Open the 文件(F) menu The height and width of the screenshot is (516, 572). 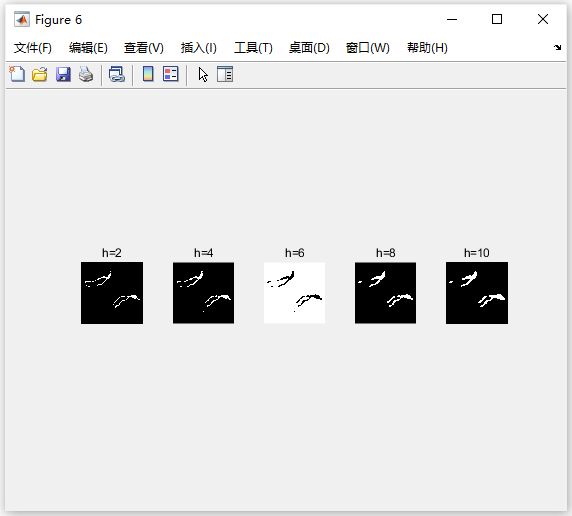coord(32,47)
